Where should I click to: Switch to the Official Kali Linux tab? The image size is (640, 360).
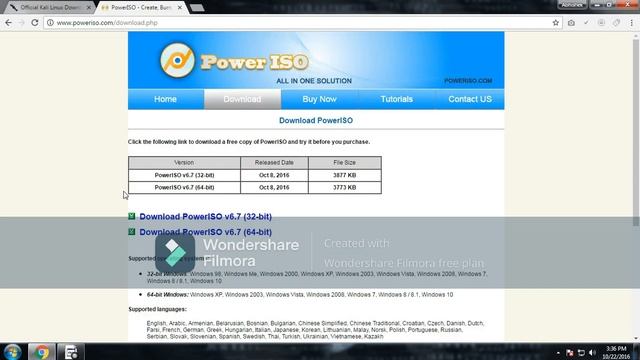coord(50,7)
